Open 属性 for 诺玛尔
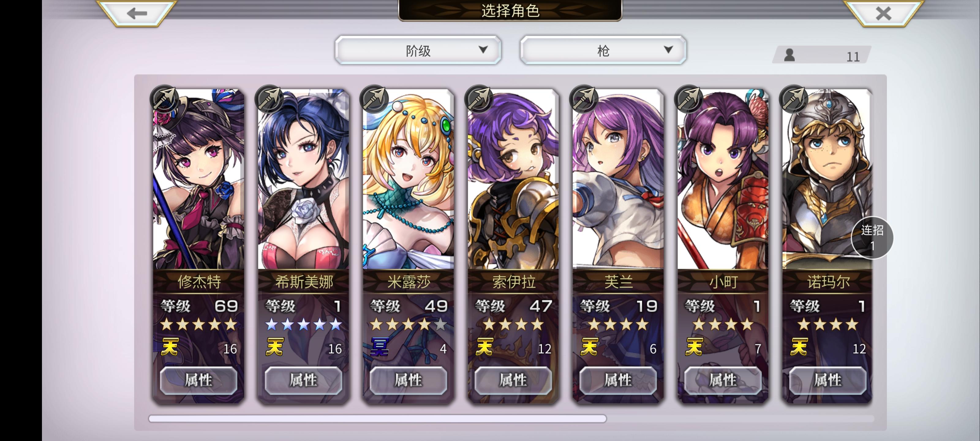980x441 pixels. pyautogui.click(x=827, y=380)
